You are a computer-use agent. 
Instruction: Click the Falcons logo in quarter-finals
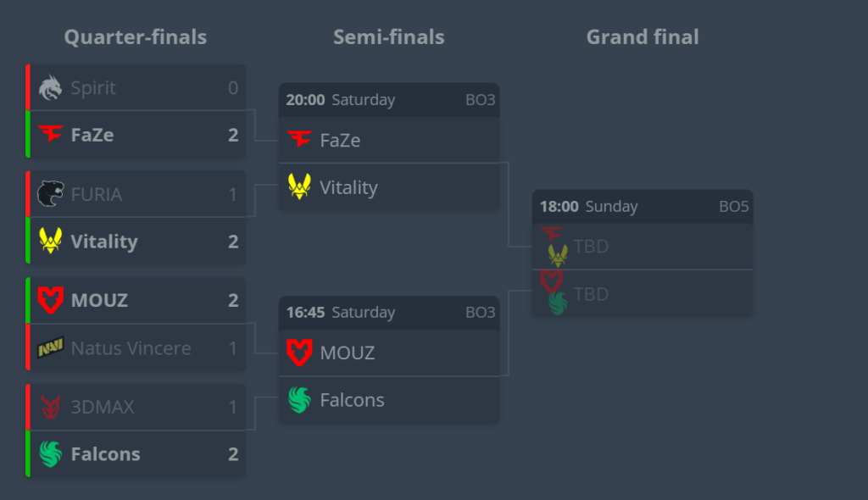51,454
